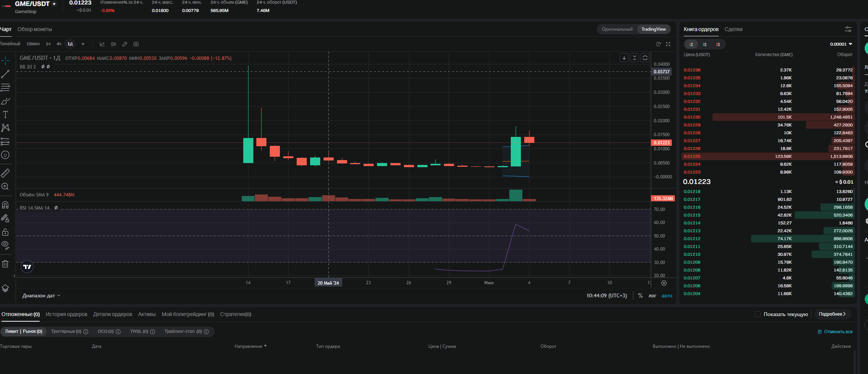Image resolution: width=868 pixels, height=374 pixels.
Task: Click Отменить все link
Action: point(835,332)
